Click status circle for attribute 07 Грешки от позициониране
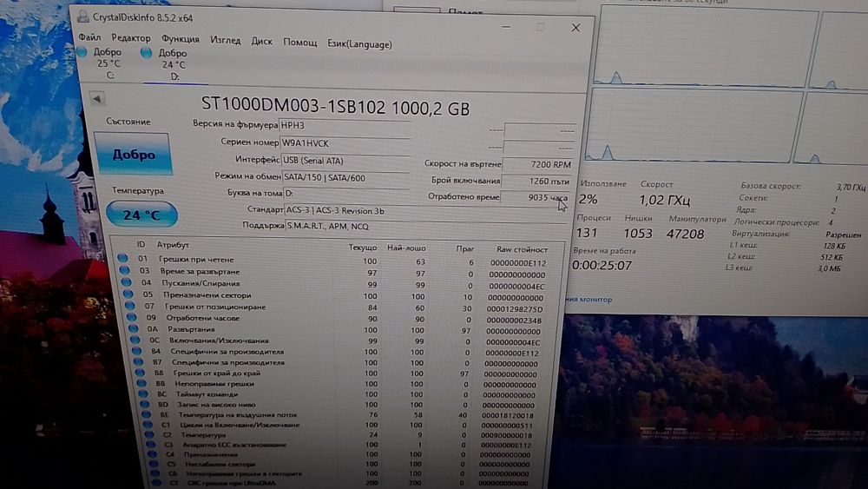This screenshot has height=489, width=868. pos(129,306)
